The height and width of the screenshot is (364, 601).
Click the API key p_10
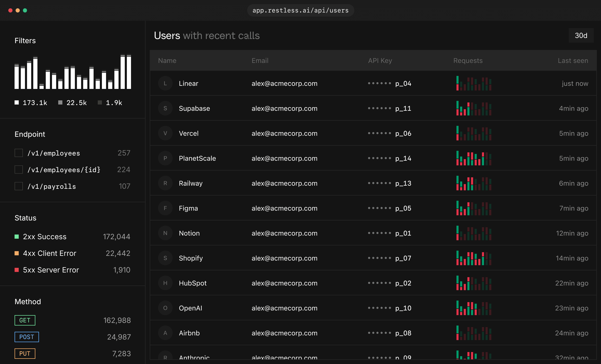click(x=403, y=308)
